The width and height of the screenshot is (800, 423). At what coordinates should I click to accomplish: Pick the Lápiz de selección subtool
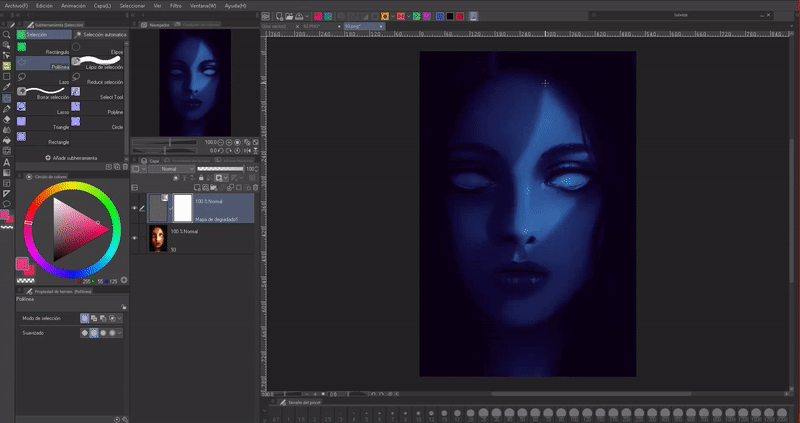coord(104,62)
